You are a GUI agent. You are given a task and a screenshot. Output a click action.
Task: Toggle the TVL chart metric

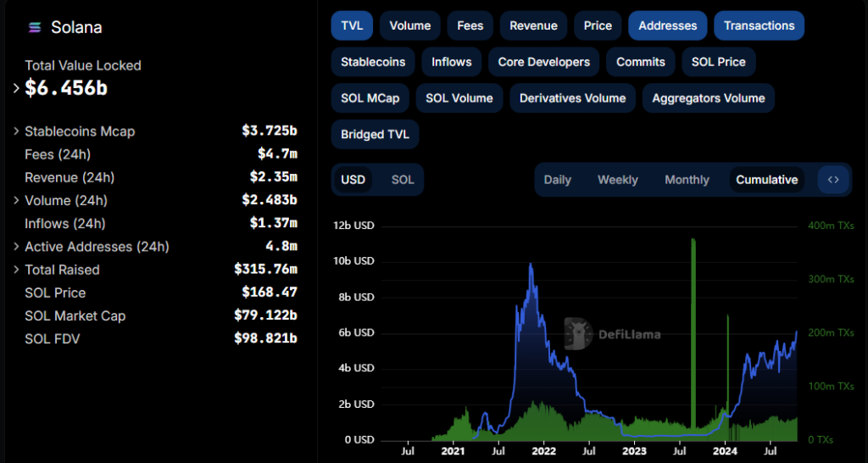[x=352, y=25]
